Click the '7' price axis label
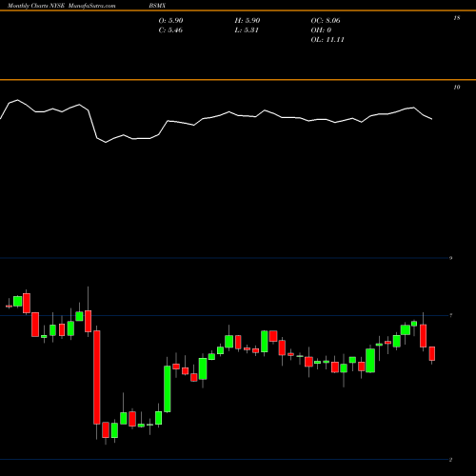The image size is (476, 476). pyautogui.click(x=450, y=315)
